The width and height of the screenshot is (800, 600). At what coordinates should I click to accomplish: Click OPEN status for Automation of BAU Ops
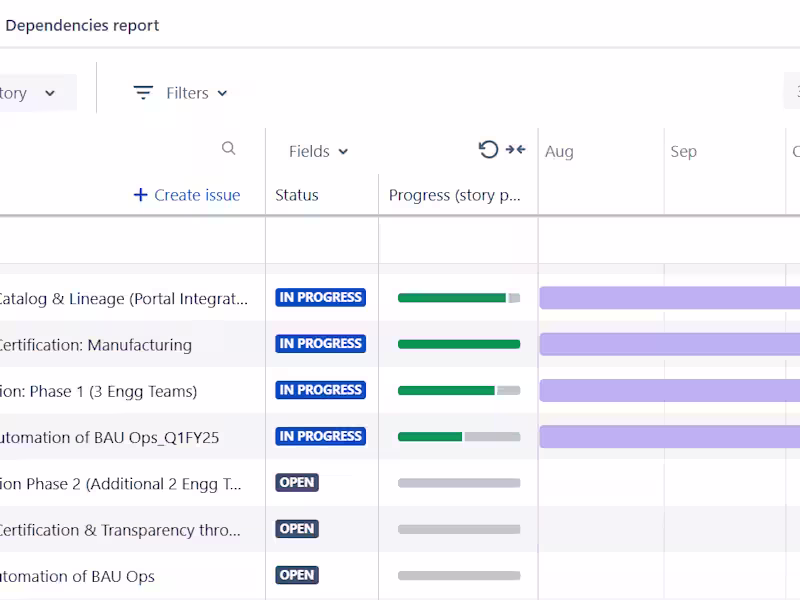tap(297, 575)
